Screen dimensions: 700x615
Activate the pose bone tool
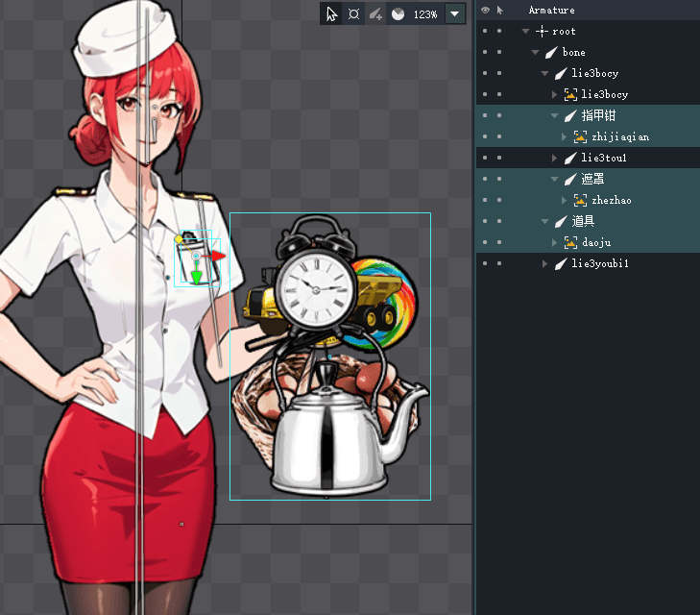[x=353, y=14]
